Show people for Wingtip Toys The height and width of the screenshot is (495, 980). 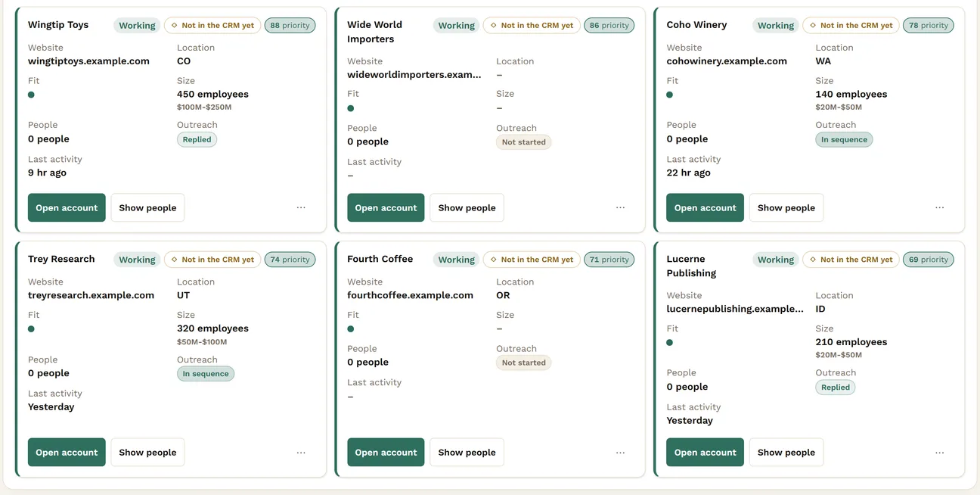tap(147, 207)
